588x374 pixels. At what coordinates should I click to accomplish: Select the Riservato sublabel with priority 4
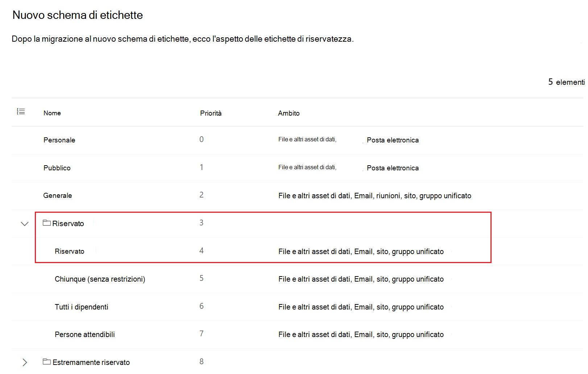click(x=70, y=252)
